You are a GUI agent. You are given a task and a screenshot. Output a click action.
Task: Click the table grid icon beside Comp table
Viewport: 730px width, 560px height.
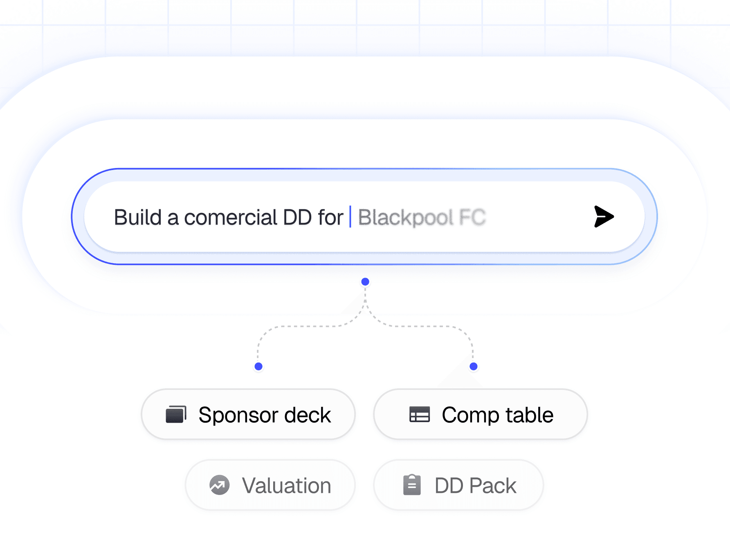point(420,414)
